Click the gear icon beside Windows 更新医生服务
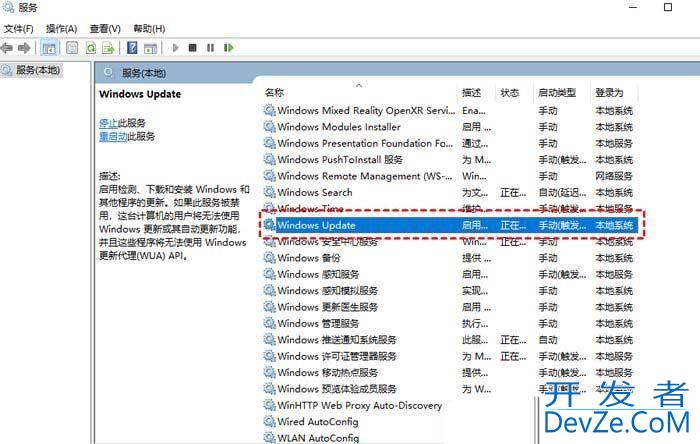The height and width of the screenshot is (444, 700). click(x=269, y=307)
